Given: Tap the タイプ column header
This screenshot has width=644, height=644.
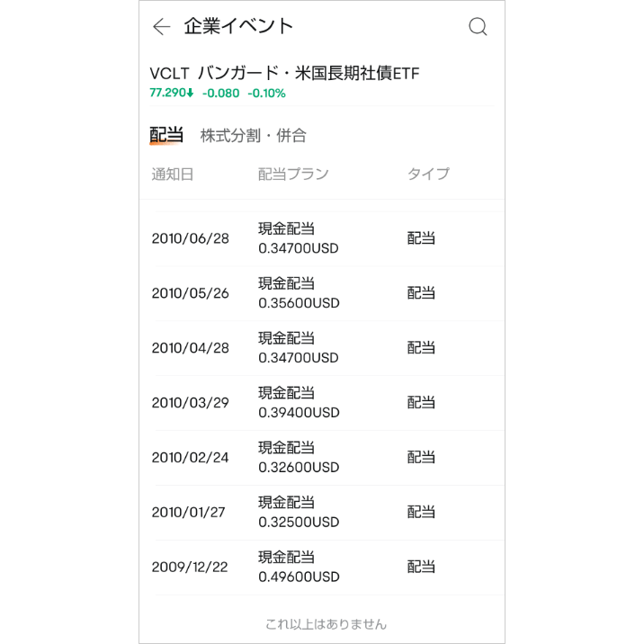Looking at the screenshot, I should (428, 174).
